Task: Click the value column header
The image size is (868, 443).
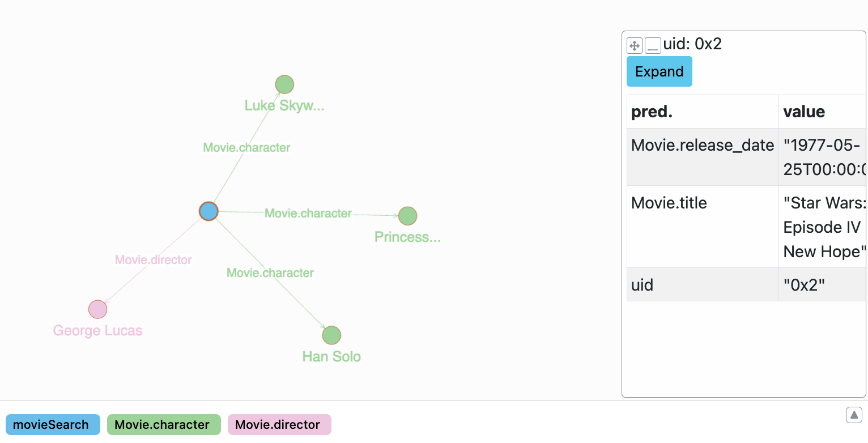Action: point(804,112)
